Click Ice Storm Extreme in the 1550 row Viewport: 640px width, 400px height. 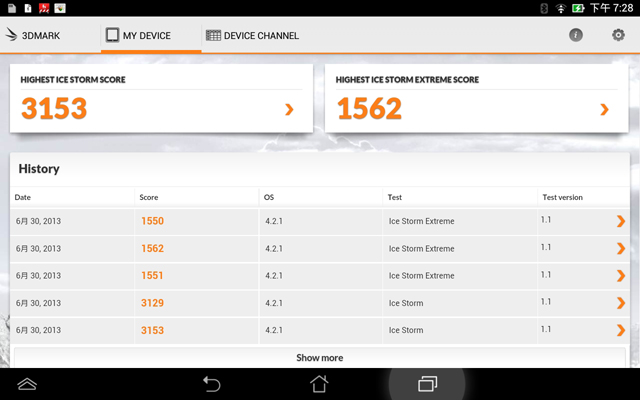421,221
